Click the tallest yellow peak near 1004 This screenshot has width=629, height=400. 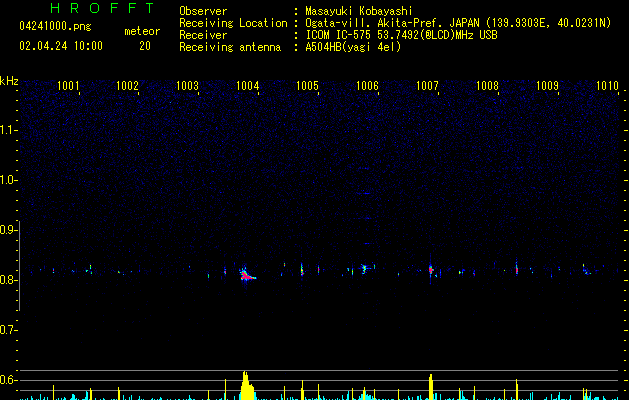(x=246, y=385)
